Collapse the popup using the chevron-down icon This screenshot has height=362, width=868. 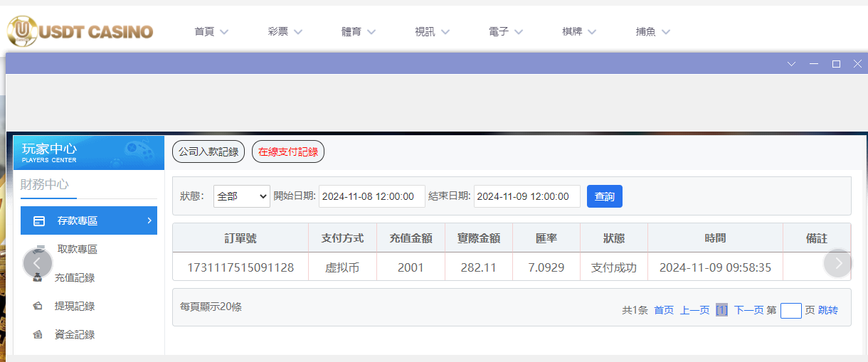[x=791, y=64]
